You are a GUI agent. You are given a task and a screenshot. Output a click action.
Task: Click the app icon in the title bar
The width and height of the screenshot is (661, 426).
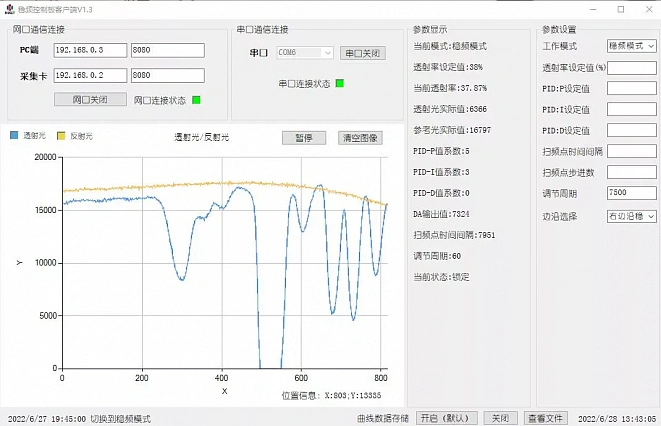click(9, 9)
